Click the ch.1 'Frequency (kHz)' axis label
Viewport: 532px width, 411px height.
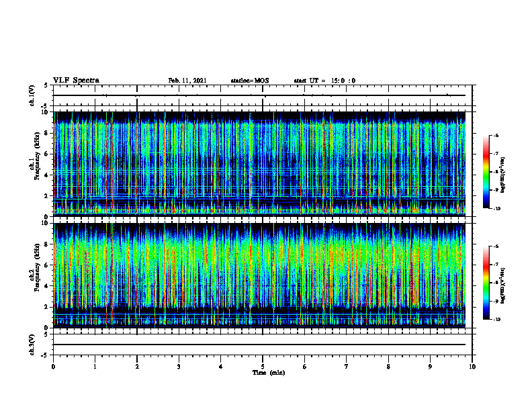[x=37, y=156]
